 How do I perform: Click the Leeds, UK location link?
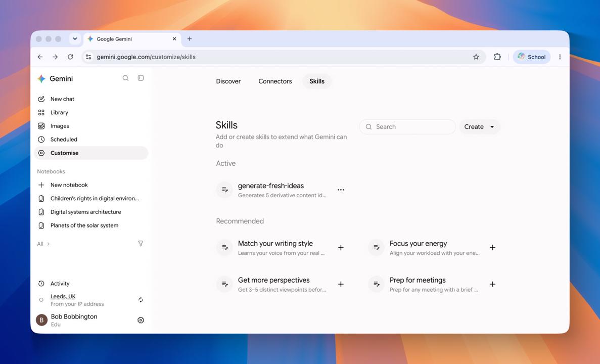(63, 296)
